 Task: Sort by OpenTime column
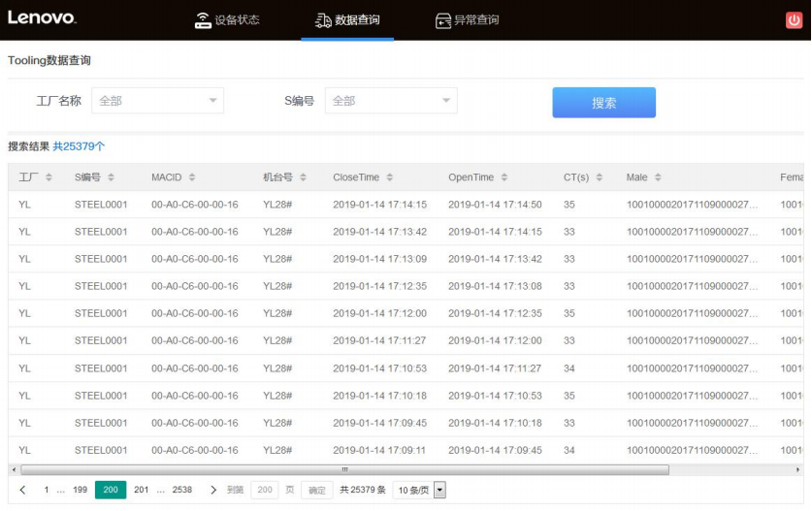(503, 177)
